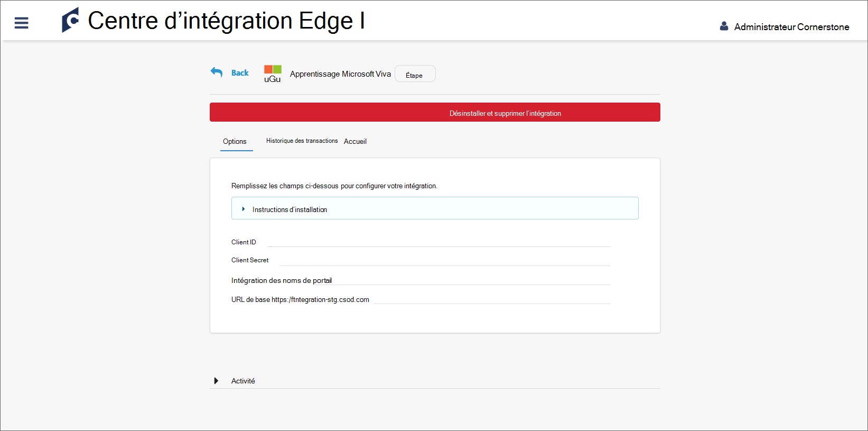Click the Microsoft Viva Learning logo

tap(273, 74)
